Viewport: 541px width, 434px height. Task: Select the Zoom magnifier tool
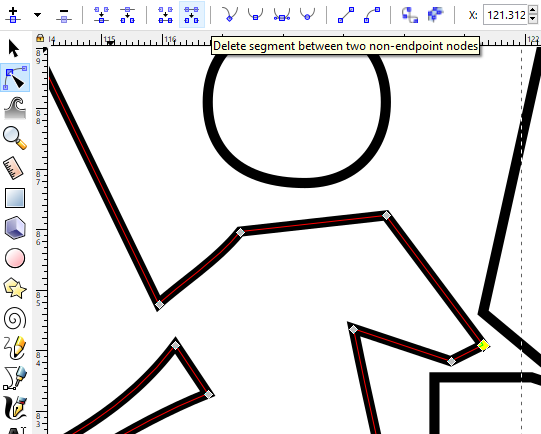coord(15,138)
